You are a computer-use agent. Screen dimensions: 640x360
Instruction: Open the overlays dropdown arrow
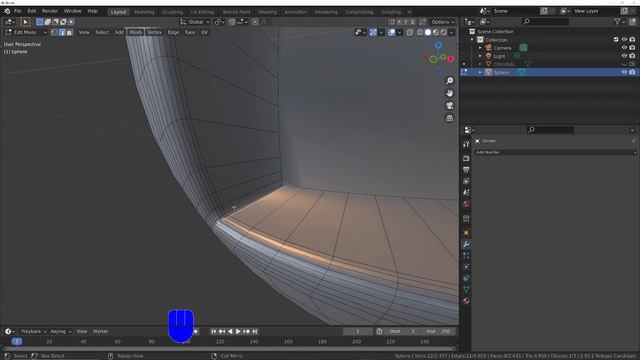(400, 32)
